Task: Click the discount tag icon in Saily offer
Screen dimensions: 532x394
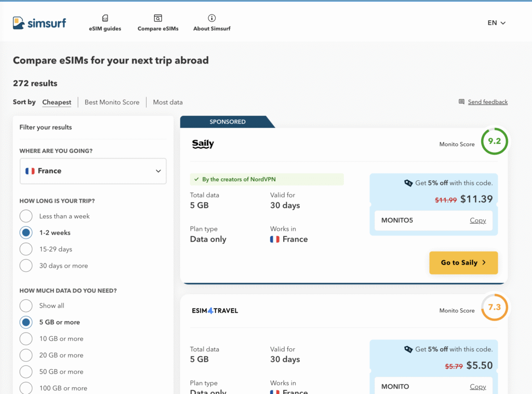Action: tap(408, 183)
